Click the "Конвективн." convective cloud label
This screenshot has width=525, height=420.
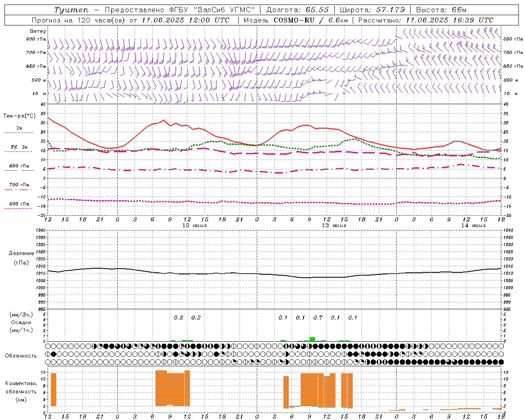click(x=21, y=383)
